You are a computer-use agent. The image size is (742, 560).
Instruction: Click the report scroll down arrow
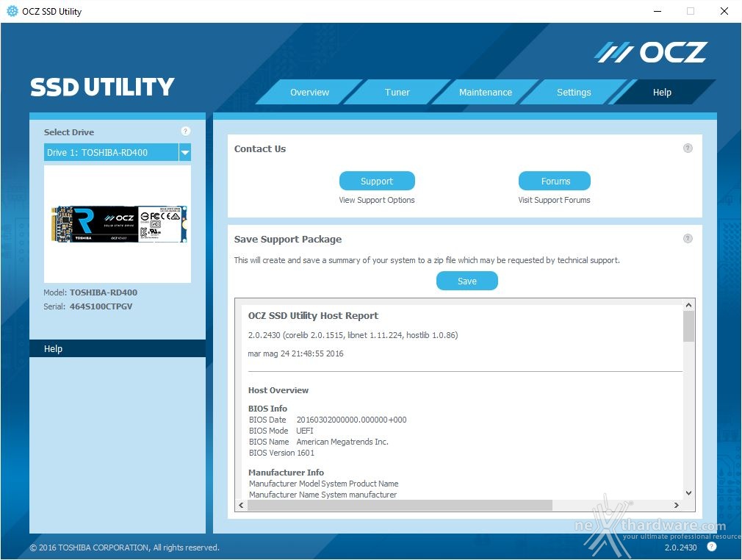point(688,493)
